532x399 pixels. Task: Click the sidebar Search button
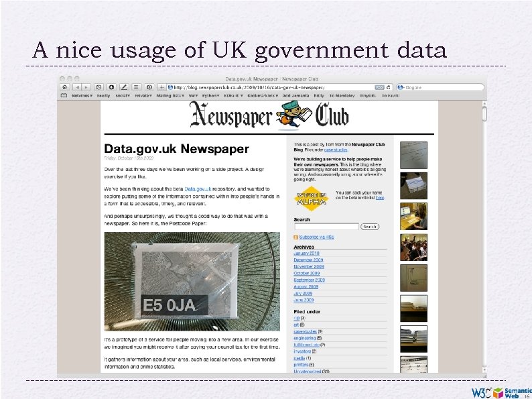point(369,227)
